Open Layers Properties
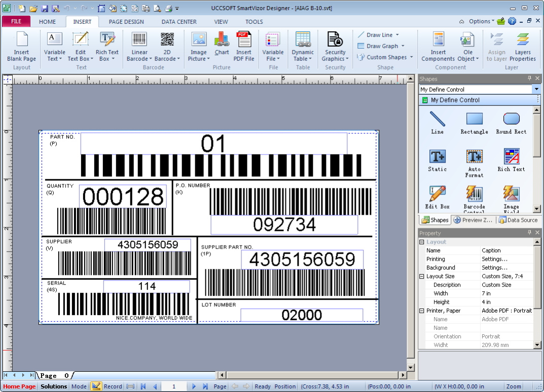 [x=523, y=40]
